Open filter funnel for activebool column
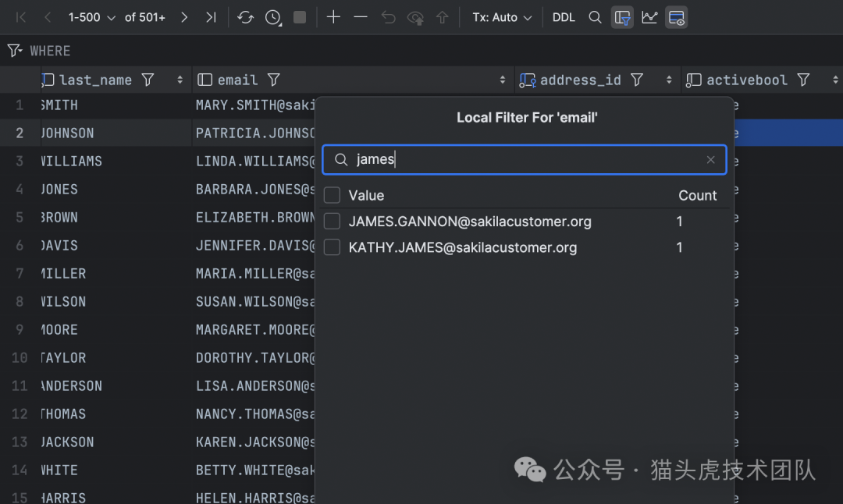 pyautogui.click(x=803, y=80)
